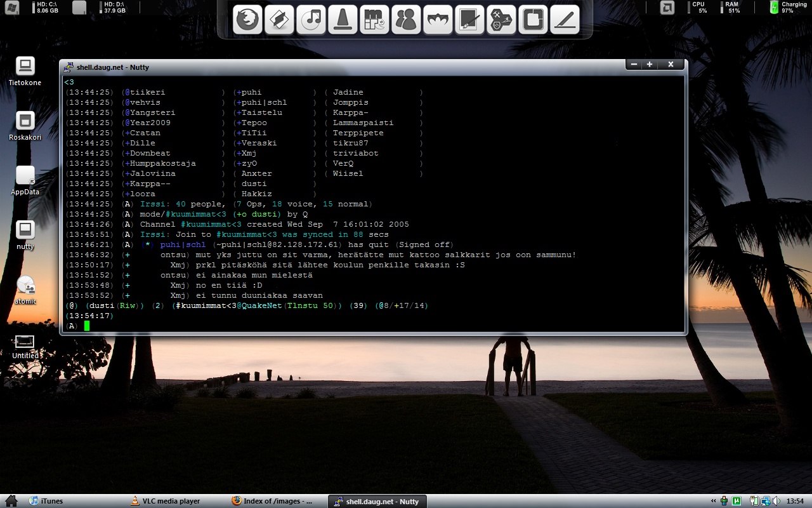Switch to Index of /images Firefox window
812x508 pixels.
coord(273,501)
